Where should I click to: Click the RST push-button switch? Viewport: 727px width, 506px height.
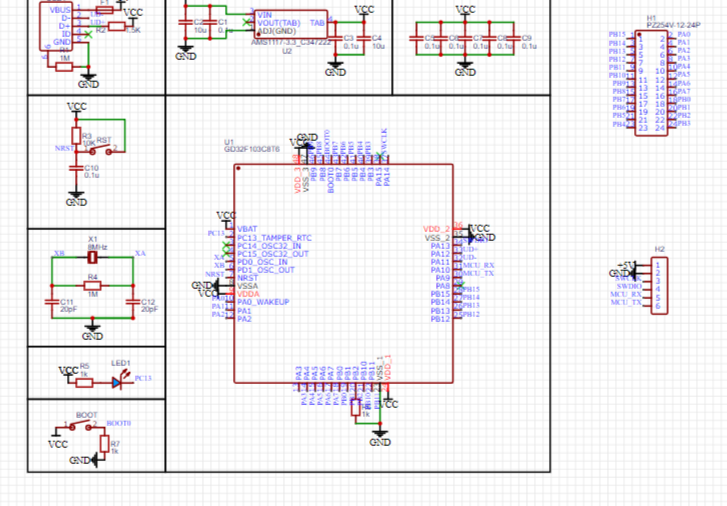tap(101, 151)
